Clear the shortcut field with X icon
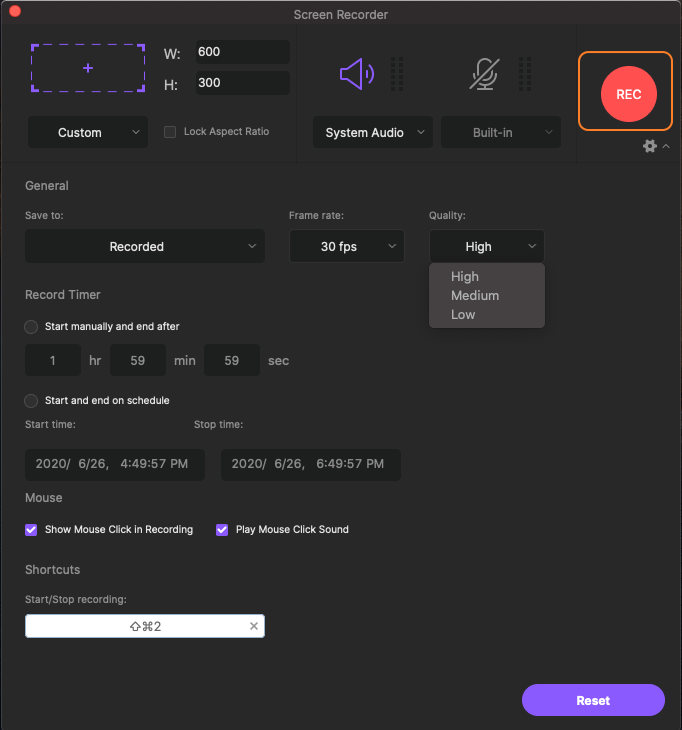 [x=254, y=626]
